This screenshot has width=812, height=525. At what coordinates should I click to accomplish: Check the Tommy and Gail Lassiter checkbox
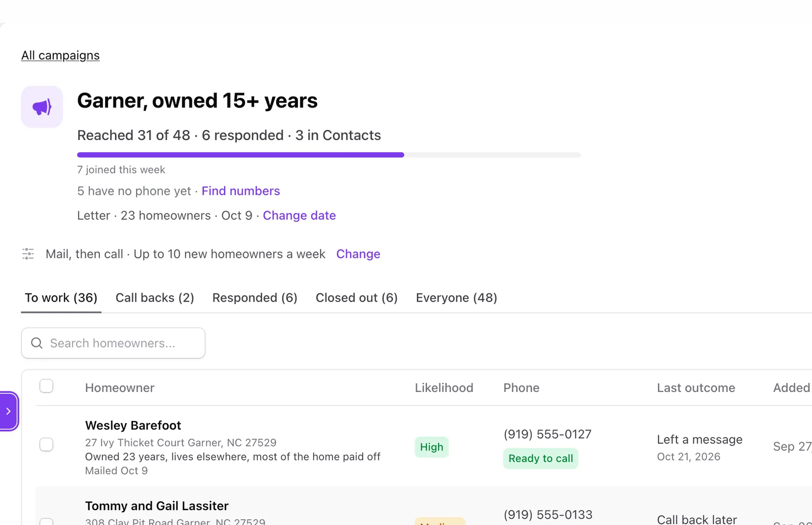tap(47, 521)
